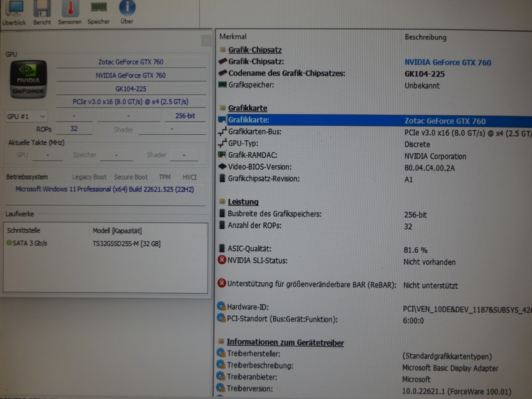Open the Speicher memory tool
Image resolution: width=532 pixels, height=399 pixels.
(98, 13)
